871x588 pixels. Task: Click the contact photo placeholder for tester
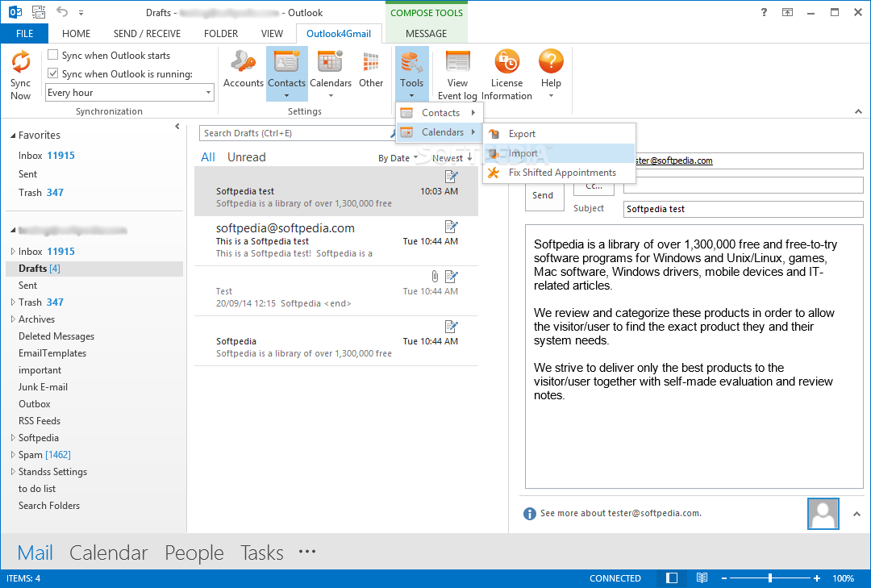point(823,514)
